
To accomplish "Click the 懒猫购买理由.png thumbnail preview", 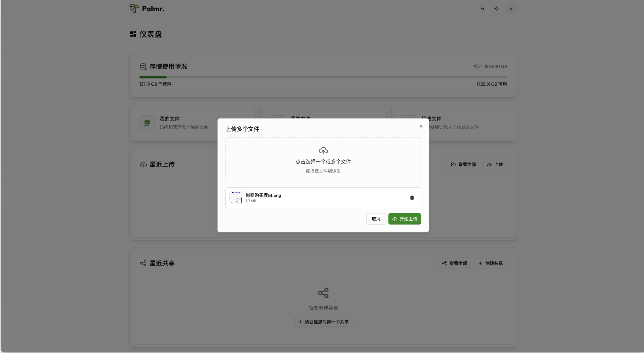I will (236, 198).
